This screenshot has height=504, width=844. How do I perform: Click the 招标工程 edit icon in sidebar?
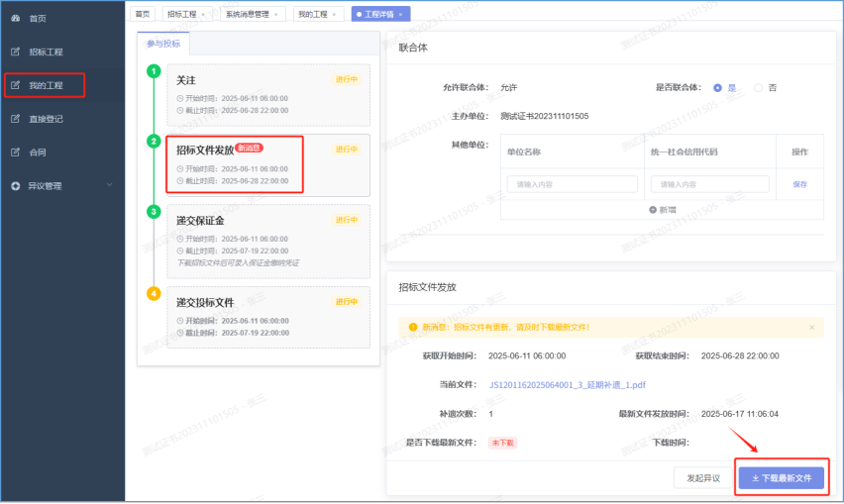point(16,51)
